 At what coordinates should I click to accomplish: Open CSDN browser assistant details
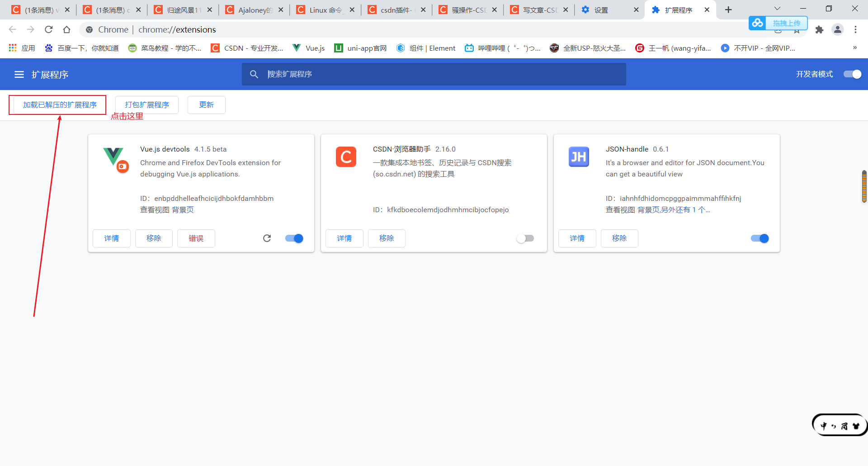pyautogui.click(x=344, y=238)
